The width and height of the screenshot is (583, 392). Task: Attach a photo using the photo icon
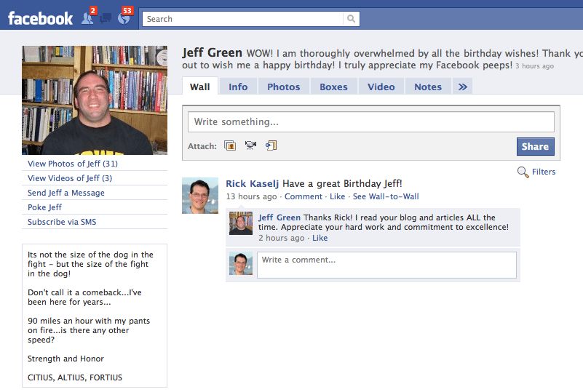click(x=230, y=145)
